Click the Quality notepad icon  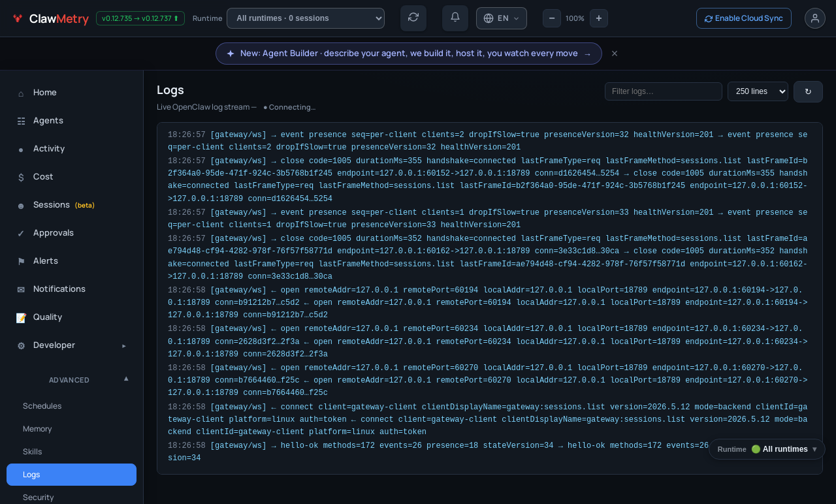click(21, 318)
